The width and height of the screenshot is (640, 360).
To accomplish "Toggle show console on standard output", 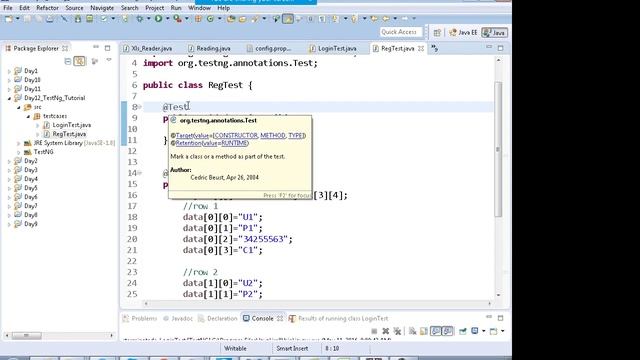I will coord(436,331).
